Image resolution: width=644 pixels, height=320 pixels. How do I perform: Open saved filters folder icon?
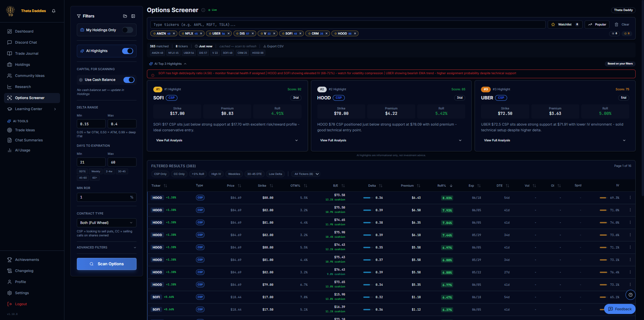click(x=125, y=16)
